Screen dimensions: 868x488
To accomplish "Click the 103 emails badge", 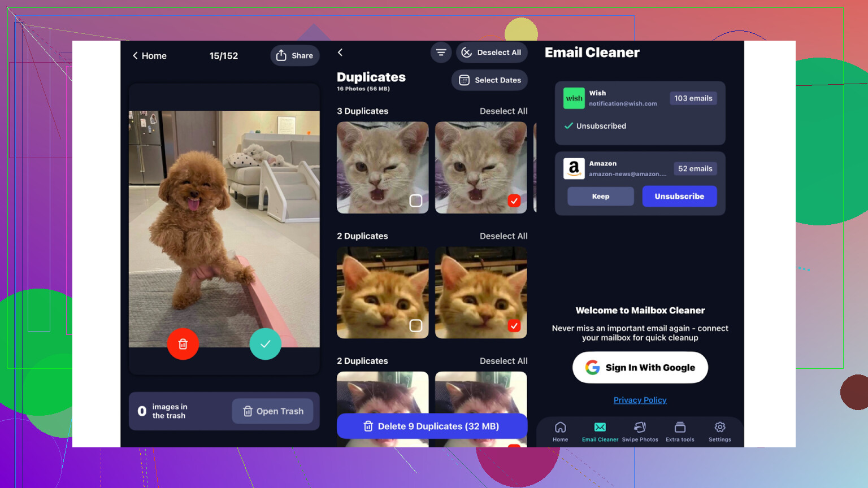I will point(693,98).
